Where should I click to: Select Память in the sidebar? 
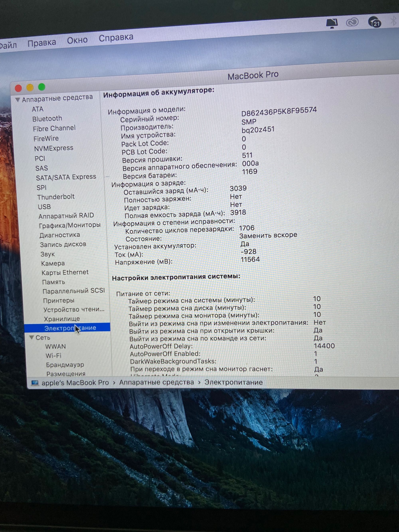tap(53, 282)
